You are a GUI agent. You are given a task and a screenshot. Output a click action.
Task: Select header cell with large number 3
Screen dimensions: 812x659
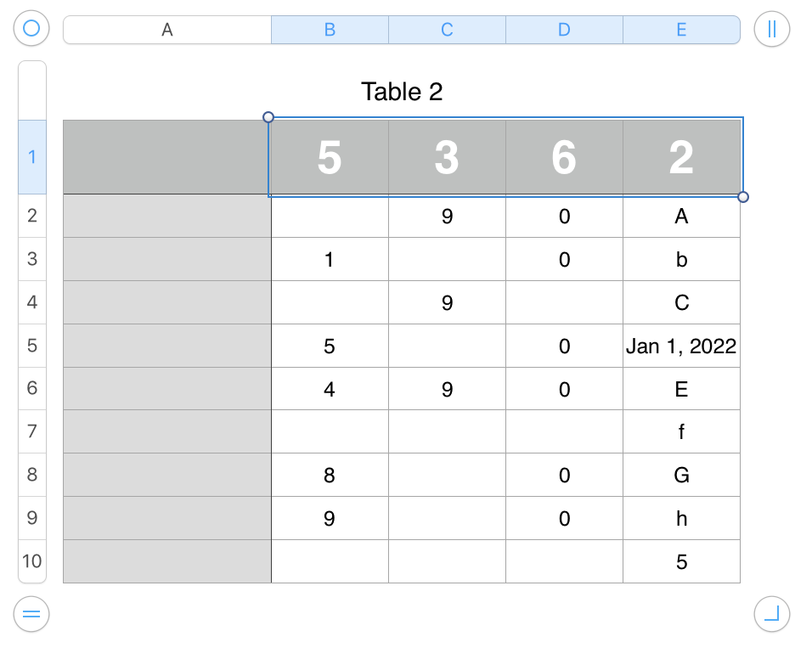click(x=447, y=157)
